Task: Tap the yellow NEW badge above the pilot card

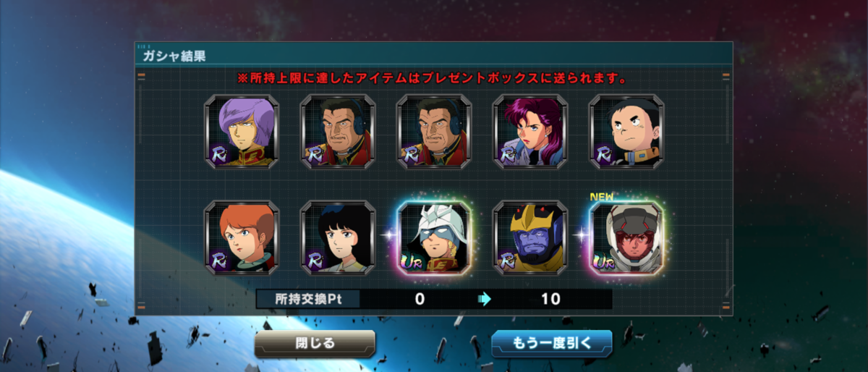Action: tap(602, 196)
